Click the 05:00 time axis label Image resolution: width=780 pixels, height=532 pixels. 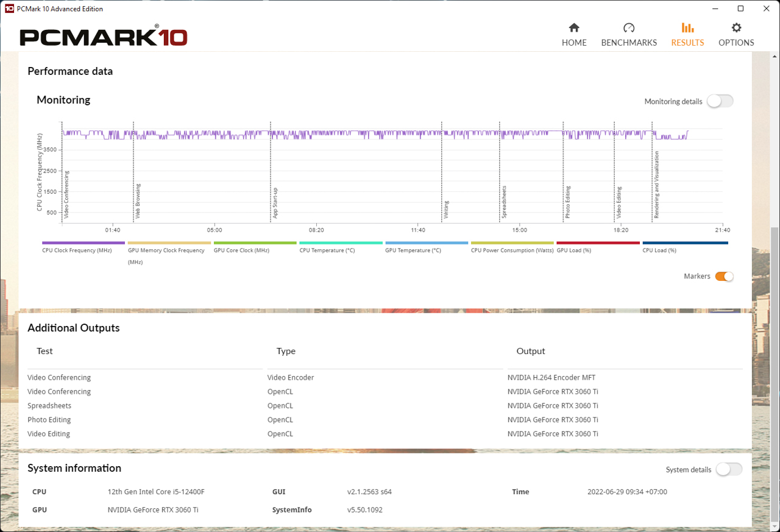214,230
